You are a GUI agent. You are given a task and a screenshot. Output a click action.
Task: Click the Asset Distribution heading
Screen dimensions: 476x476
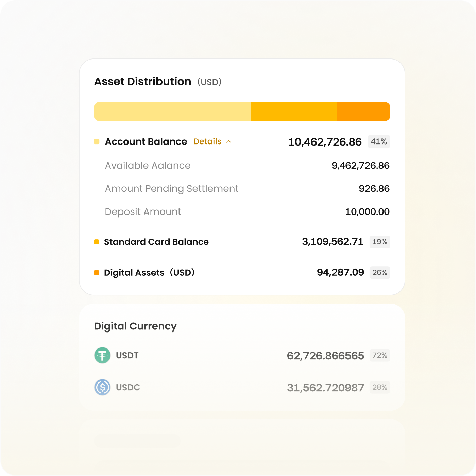(143, 82)
